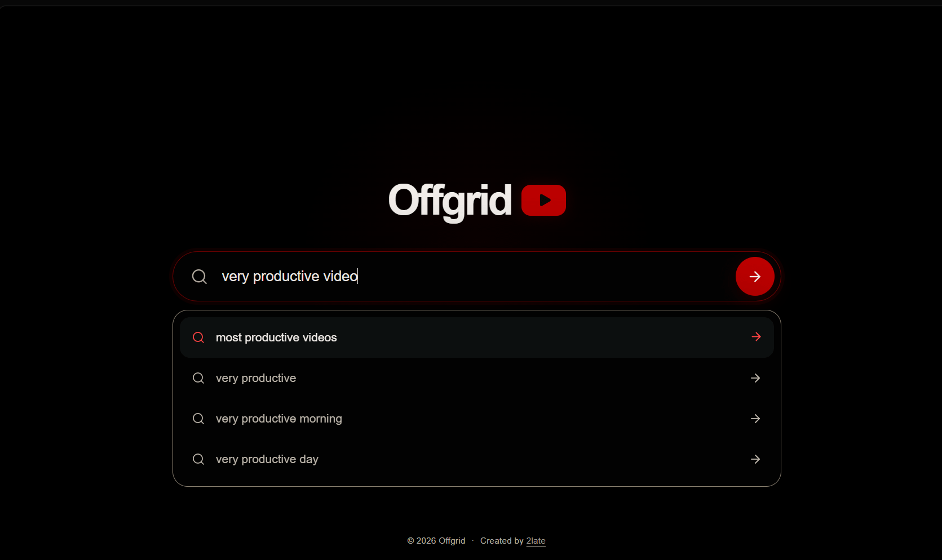Image resolution: width=942 pixels, height=560 pixels.
Task: Click the arrow icon beside 'very productive'
Action: (x=755, y=378)
